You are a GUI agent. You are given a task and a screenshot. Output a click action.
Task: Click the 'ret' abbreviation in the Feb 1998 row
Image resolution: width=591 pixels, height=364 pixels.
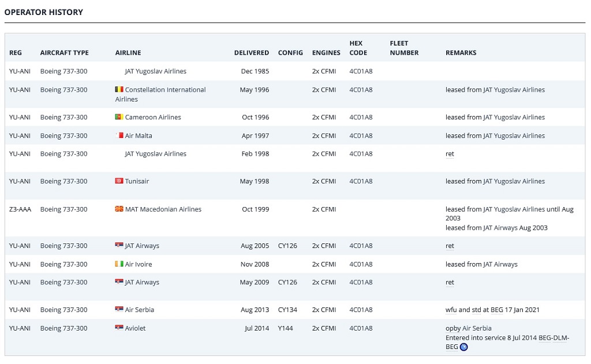[450, 154]
